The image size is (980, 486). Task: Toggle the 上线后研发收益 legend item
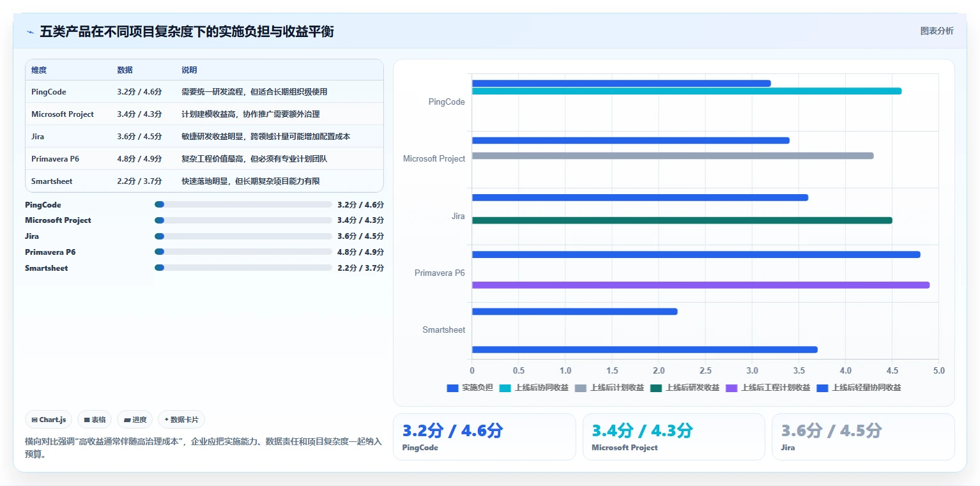[x=684, y=388]
